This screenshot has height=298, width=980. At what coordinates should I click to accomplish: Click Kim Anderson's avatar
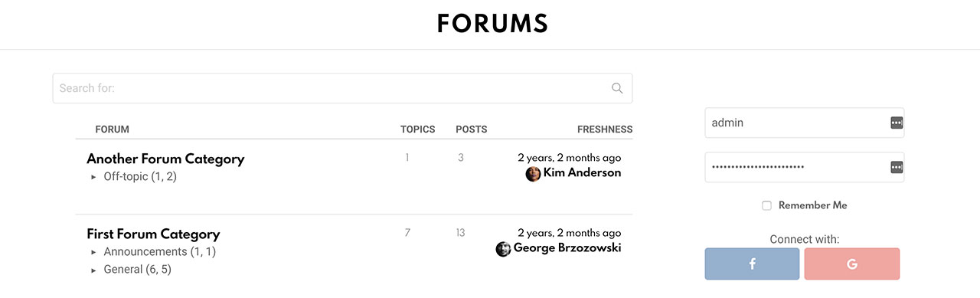[x=533, y=174]
